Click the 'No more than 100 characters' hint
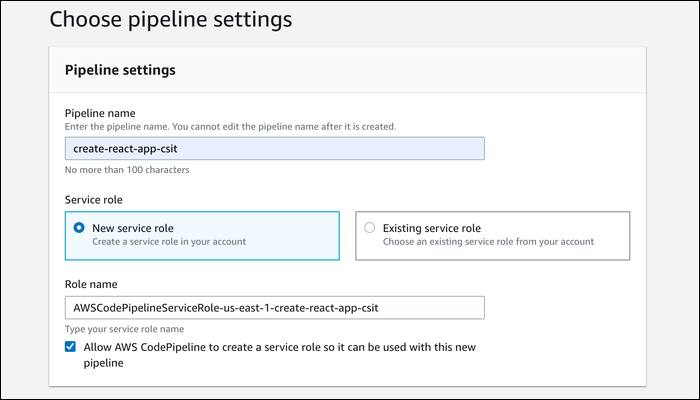This screenshot has height=400, width=700. 127,170
